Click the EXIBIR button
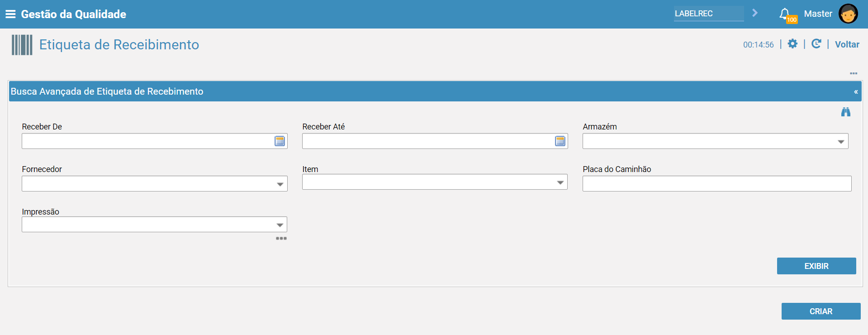Image resolution: width=868 pixels, height=335 pixels. pos(816,266)
